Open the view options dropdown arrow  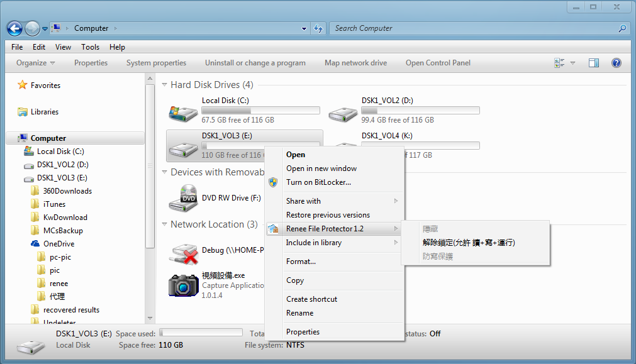[572, 63]
